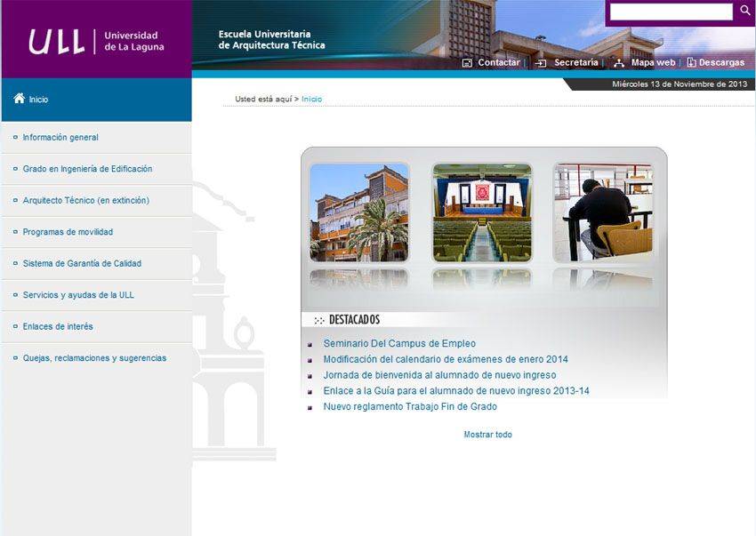Click inside the search text field
The width and height of the screenshot is (756, 536).
point(671,12)
